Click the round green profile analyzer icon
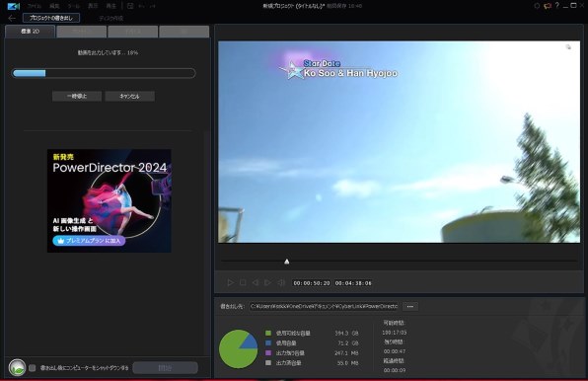Screen dimensions: 588x381 click(x=17, y=367)
